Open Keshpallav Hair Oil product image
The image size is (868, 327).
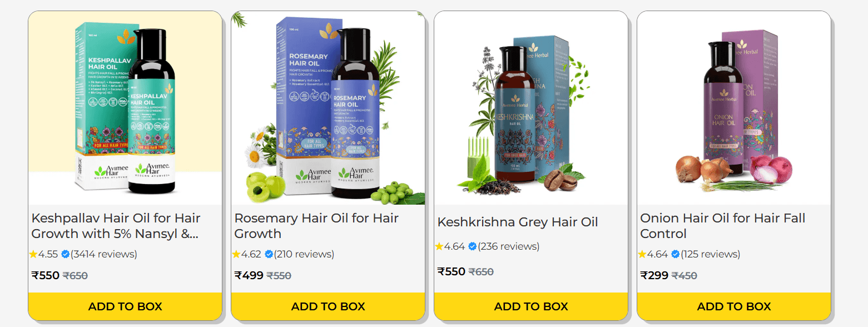tap(125, 108)
